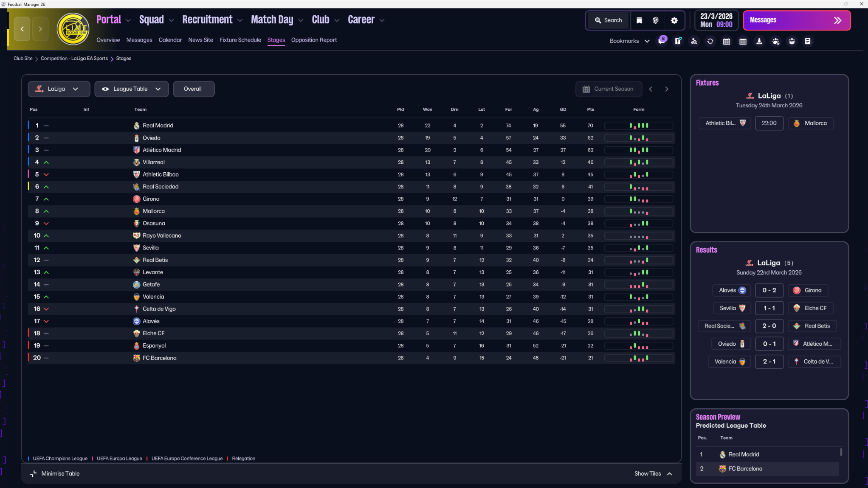Expand the League Table view dropdown

click(x=131, y=89)
